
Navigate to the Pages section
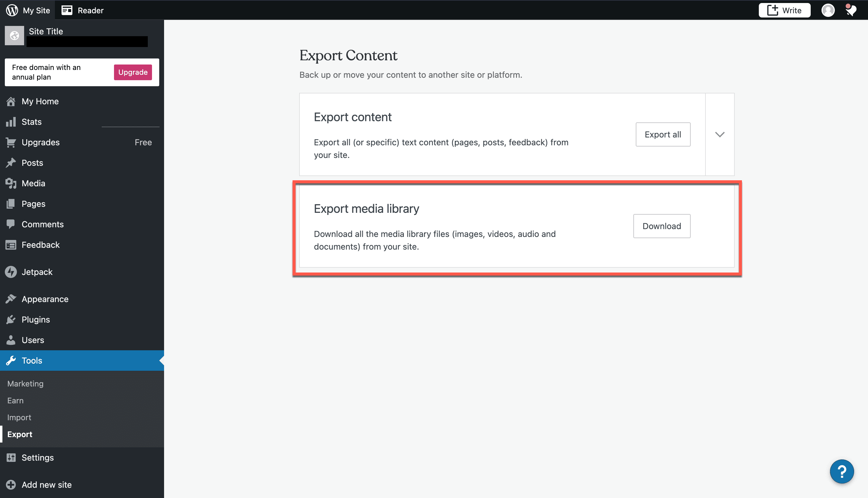[x=33, y=203]
